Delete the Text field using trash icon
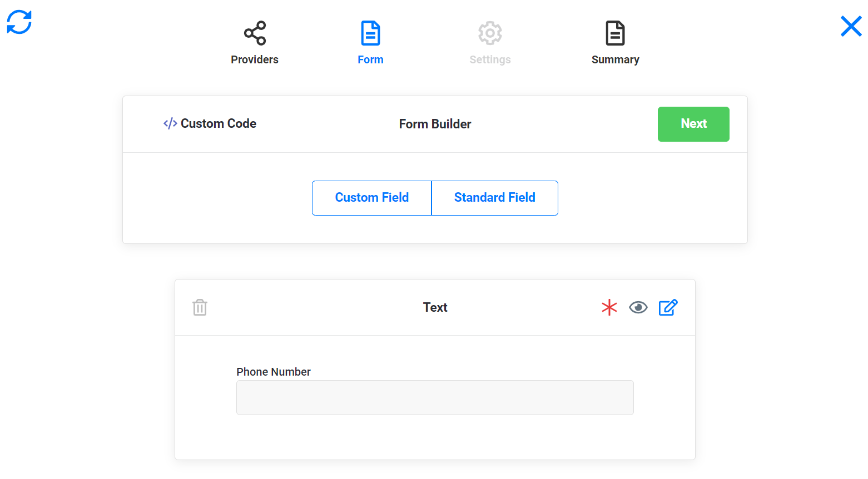 200,307
